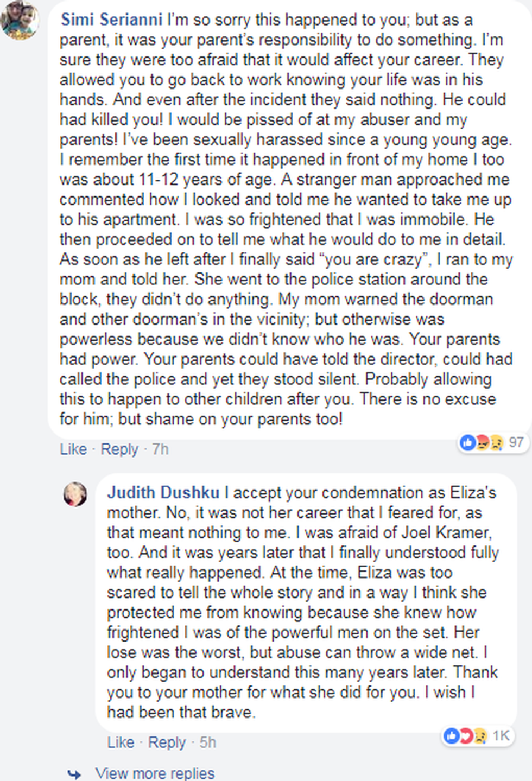This screenshot has height=781, width=532.
Task: Open the Simi Serianni name link
Action: [x=111, y=20]
